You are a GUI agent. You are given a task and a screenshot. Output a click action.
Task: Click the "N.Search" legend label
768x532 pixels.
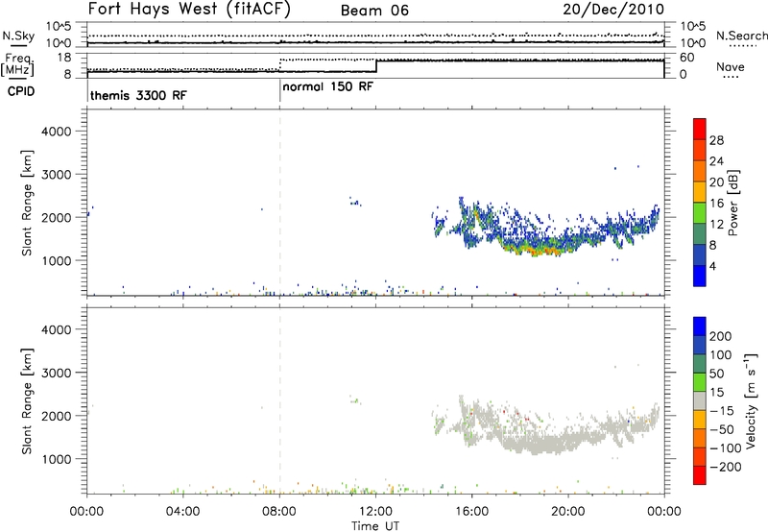pos(741,36)
